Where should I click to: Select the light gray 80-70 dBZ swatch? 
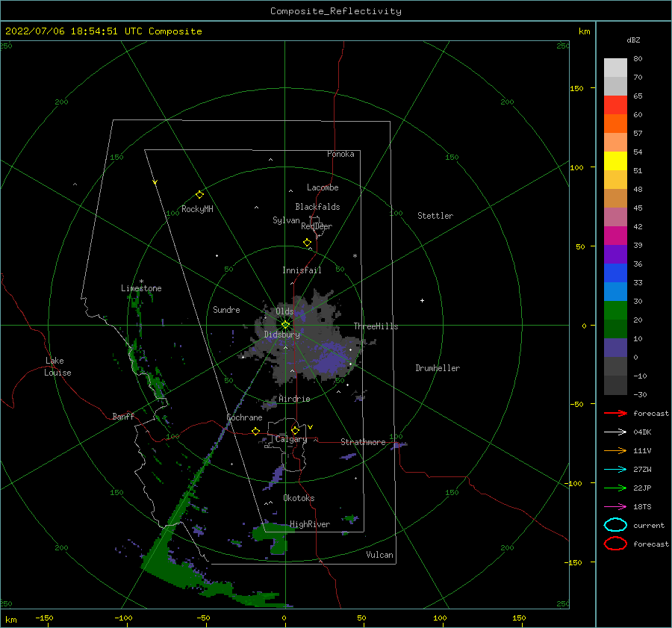615,68
